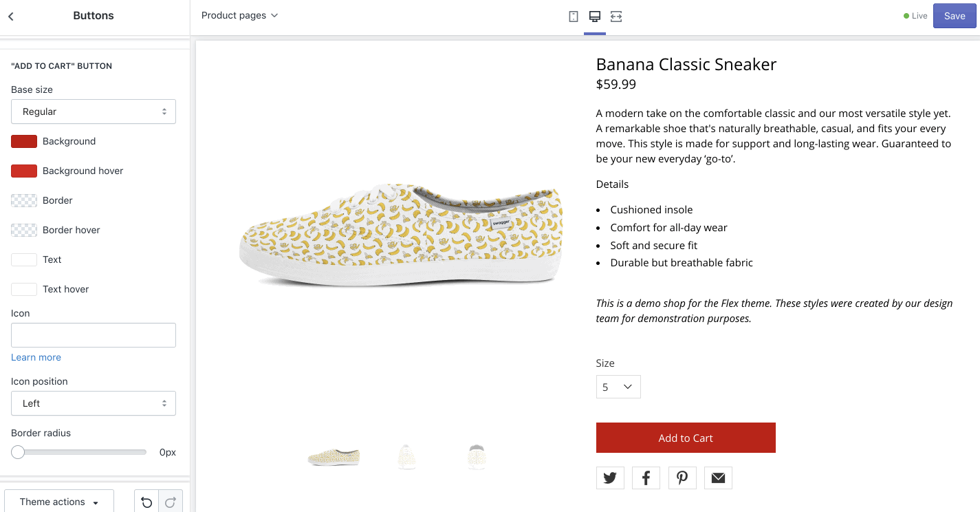Open the Base size dropdown
Image resolution: width=980 pixels, height=512 pixels.
(94, 111)
